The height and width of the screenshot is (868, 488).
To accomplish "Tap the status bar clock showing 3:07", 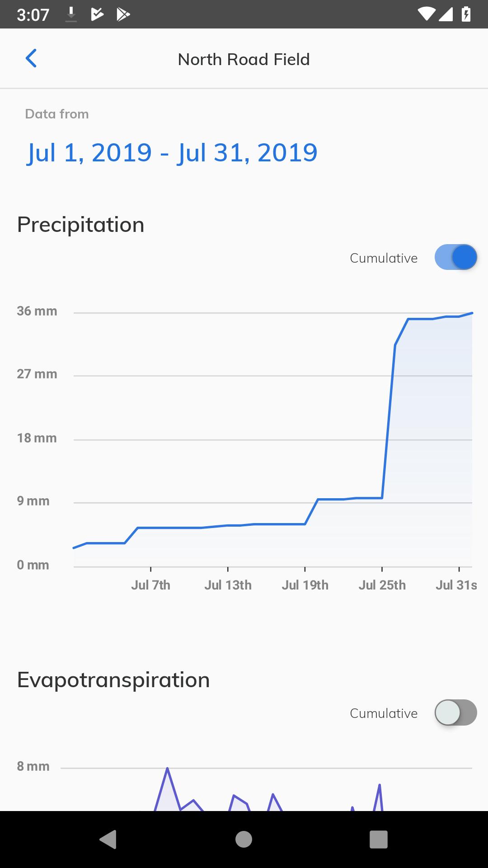I will click(33, 14).
